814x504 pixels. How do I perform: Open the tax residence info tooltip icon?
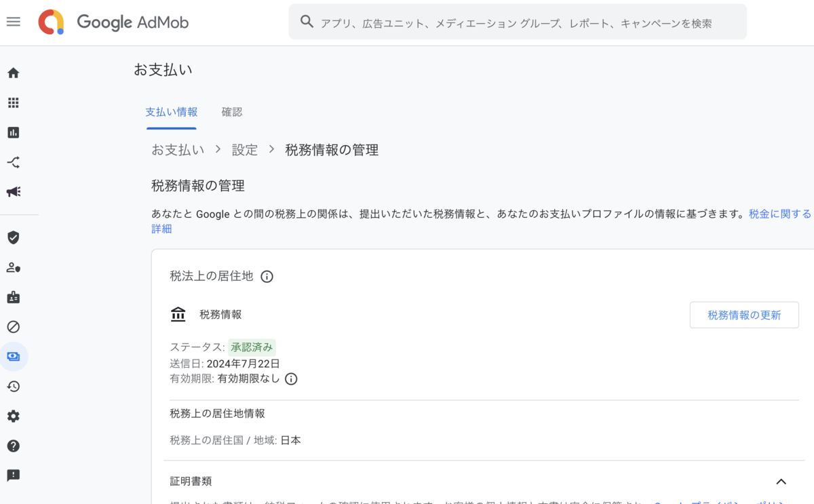pyautogui.click(x=267, y=276)
